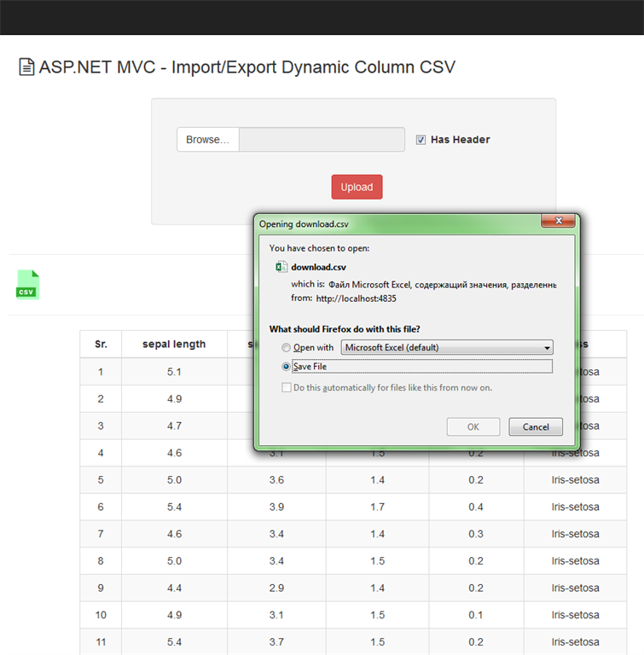Click Iris-setosa in row 8

[x=575, y=560]
